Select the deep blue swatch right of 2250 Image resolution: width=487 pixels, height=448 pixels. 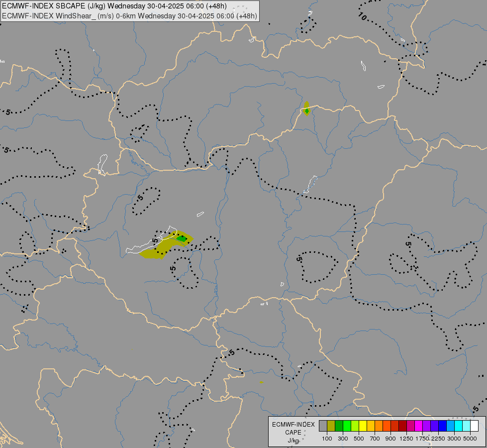click(443, 426)
